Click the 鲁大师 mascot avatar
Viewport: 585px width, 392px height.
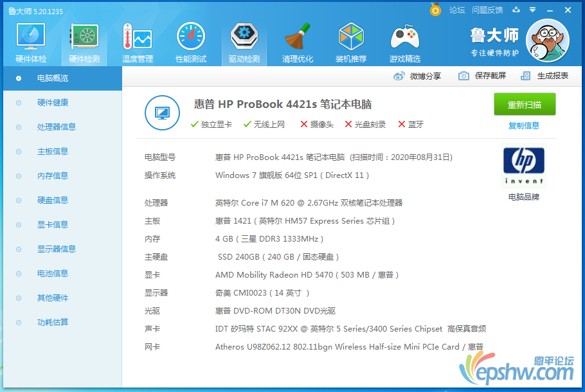pos(547,40)
